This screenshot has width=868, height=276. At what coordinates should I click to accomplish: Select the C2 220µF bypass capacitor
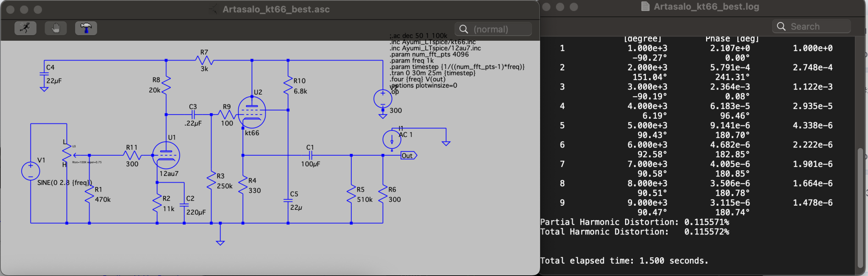[184, 205]
